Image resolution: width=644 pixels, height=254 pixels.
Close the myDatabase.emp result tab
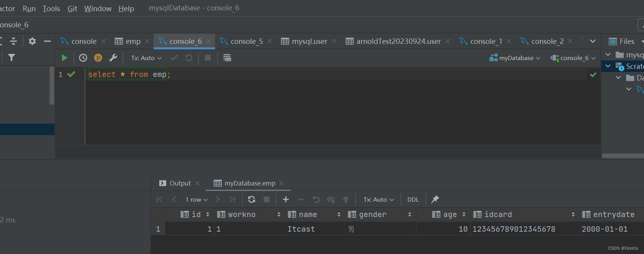[282, 183]
